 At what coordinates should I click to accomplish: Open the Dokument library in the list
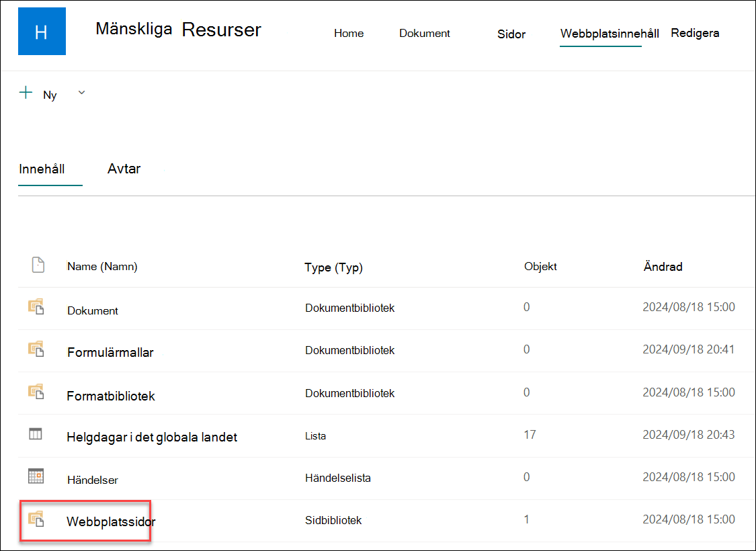point(93,311)
